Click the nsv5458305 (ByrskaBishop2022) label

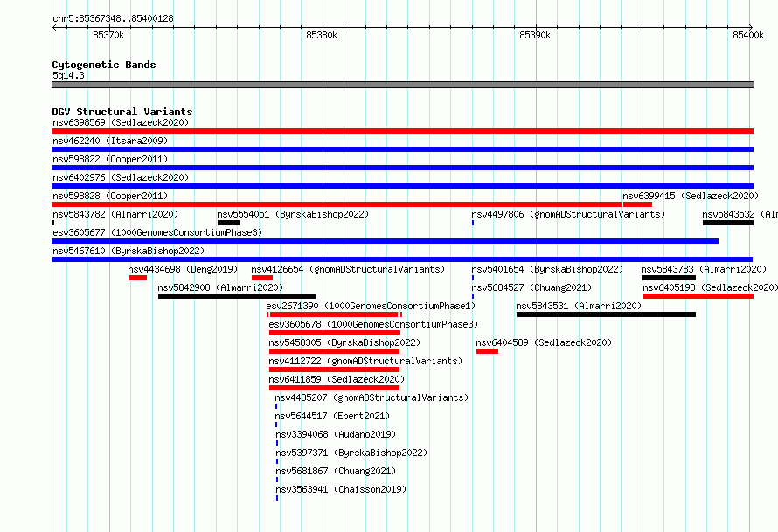coord(344,342)
